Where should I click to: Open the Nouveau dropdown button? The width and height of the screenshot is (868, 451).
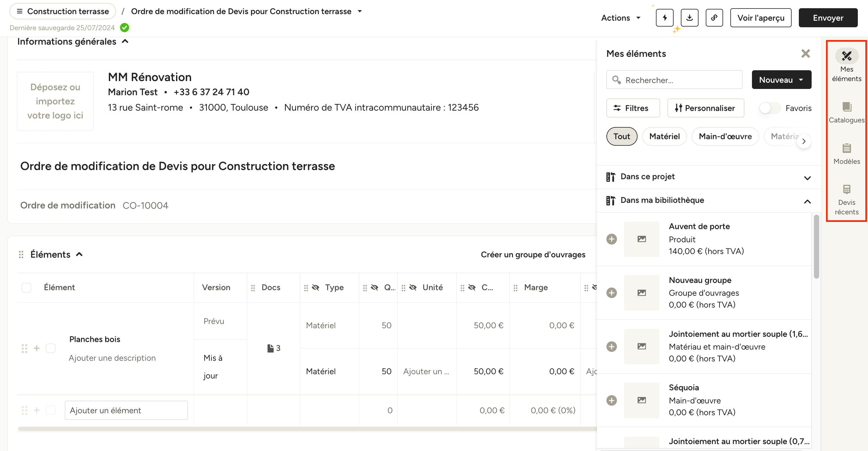tap(781, 80)
